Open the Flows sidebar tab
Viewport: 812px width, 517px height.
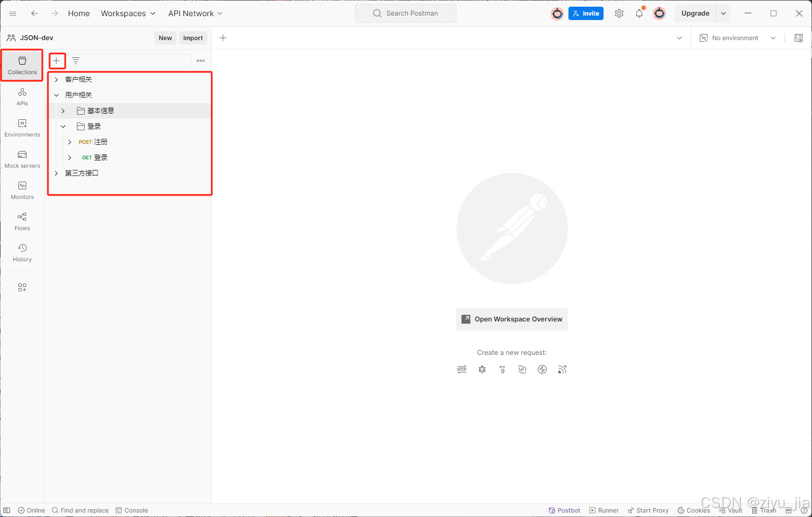point(22,221)
